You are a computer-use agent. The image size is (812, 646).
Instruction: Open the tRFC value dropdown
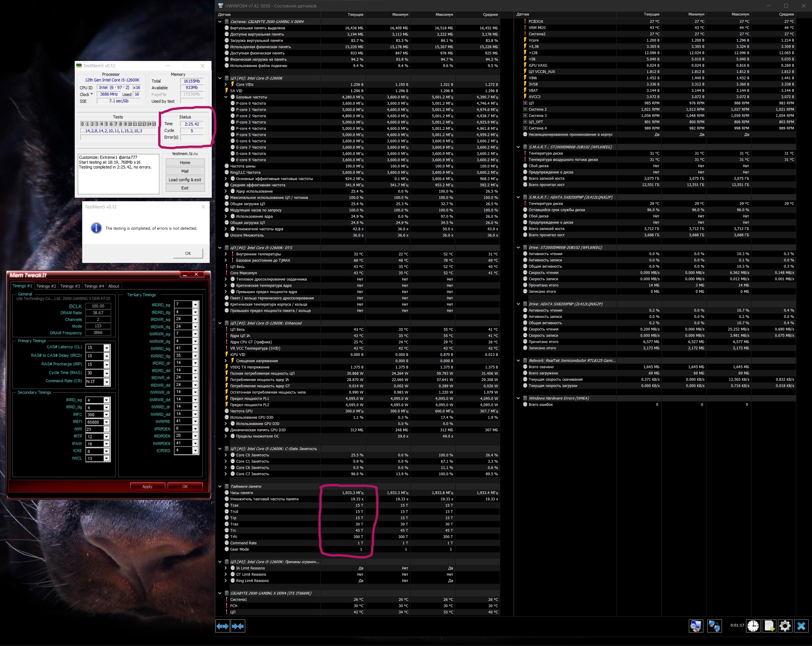pos(106,415)
